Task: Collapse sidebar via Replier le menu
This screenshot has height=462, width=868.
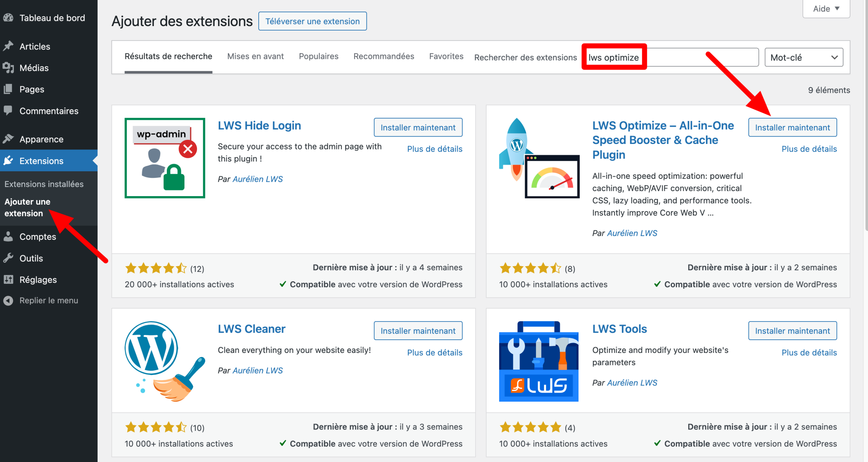Action: [x=49, y=300]
